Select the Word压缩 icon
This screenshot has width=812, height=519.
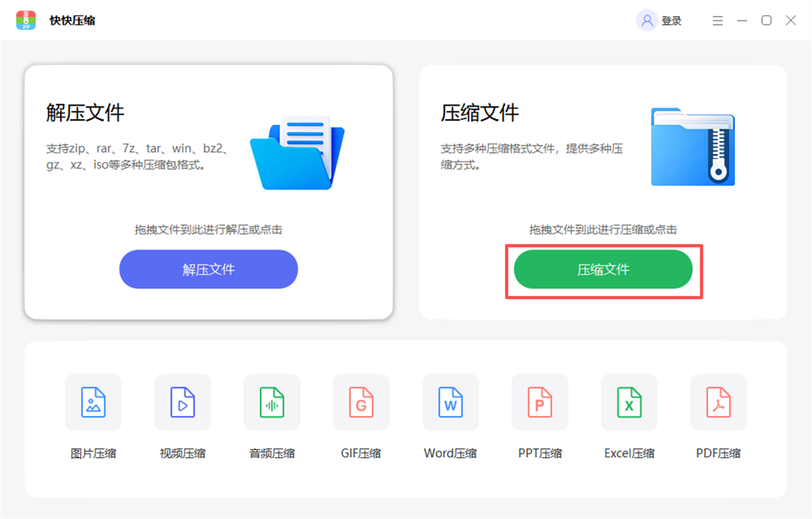[451, 402]
